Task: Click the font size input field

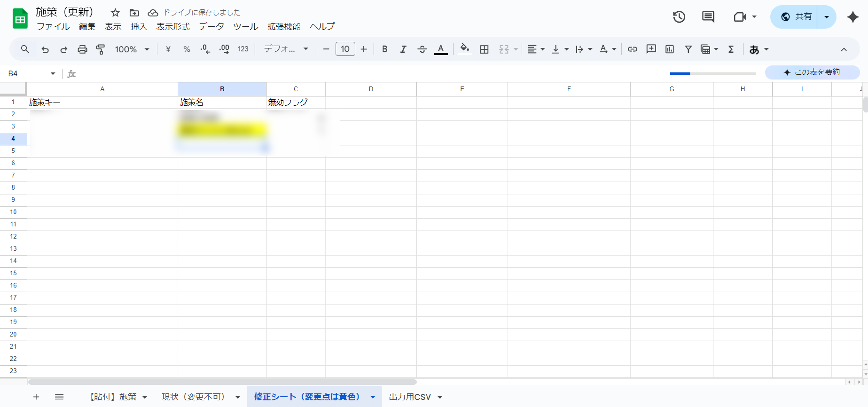Action: tap(345, 49)
